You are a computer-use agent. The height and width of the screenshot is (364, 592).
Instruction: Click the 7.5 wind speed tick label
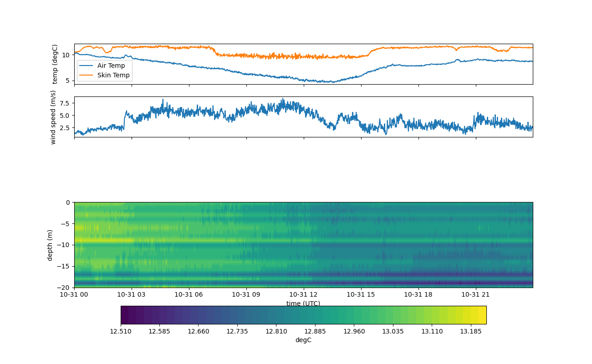pos(65,103)
